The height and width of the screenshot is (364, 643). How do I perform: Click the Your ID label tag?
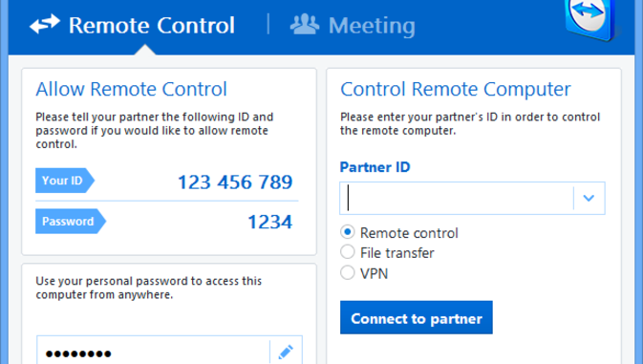click(x=65, y=181)
